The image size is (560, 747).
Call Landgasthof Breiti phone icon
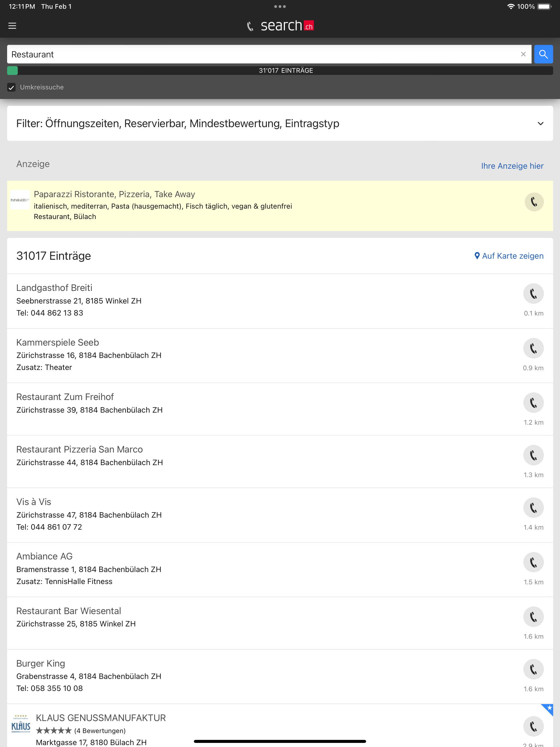[x=533, y=293]
